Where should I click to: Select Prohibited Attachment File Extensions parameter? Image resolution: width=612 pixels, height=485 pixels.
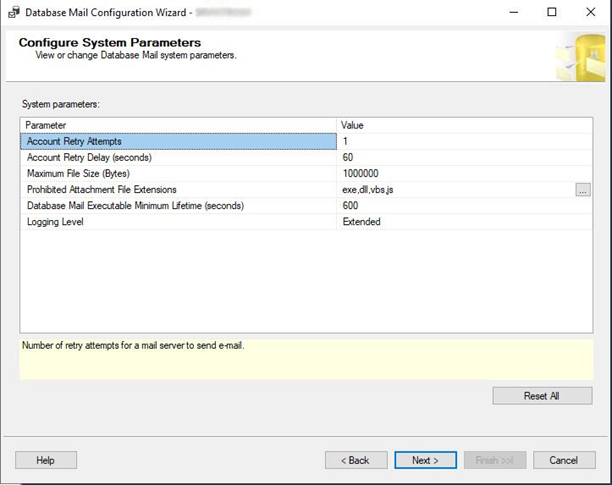coord(178,190)
